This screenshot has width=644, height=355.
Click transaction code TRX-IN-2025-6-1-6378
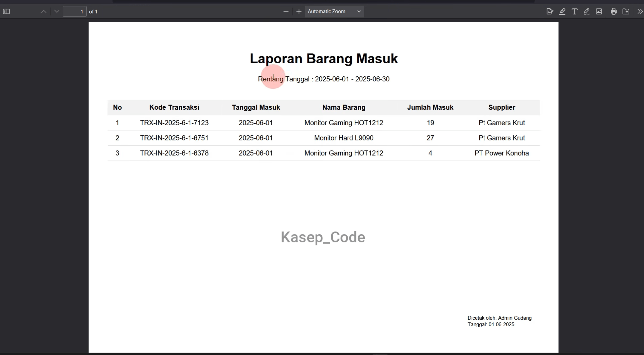174,153
